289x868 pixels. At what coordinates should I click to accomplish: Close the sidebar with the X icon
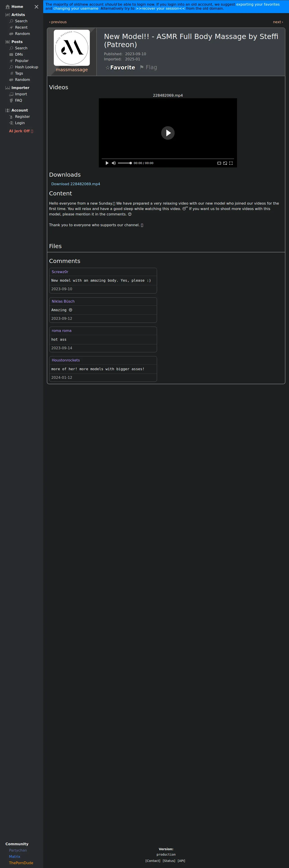[36, 7]
